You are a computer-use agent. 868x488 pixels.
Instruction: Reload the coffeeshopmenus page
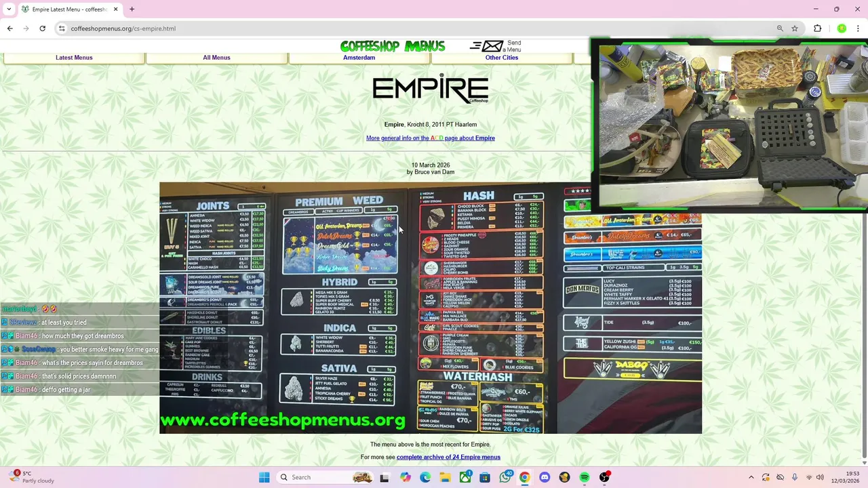click(42, 28)
